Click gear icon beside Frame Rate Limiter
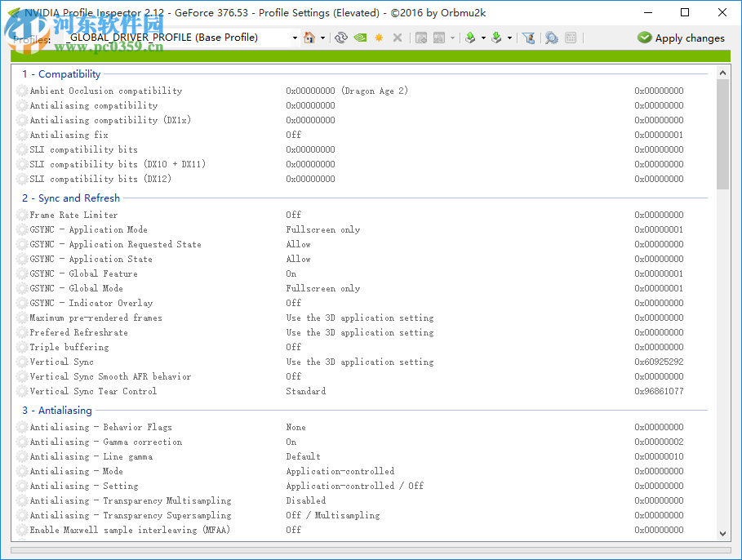Viewport: 742px width, 560px height. coord(22,215)
